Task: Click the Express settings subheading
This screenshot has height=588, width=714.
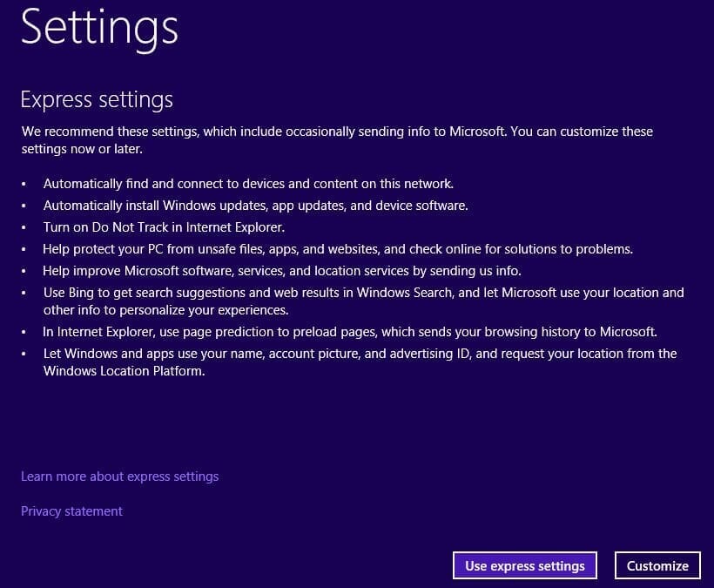Action: pos(97,99)
